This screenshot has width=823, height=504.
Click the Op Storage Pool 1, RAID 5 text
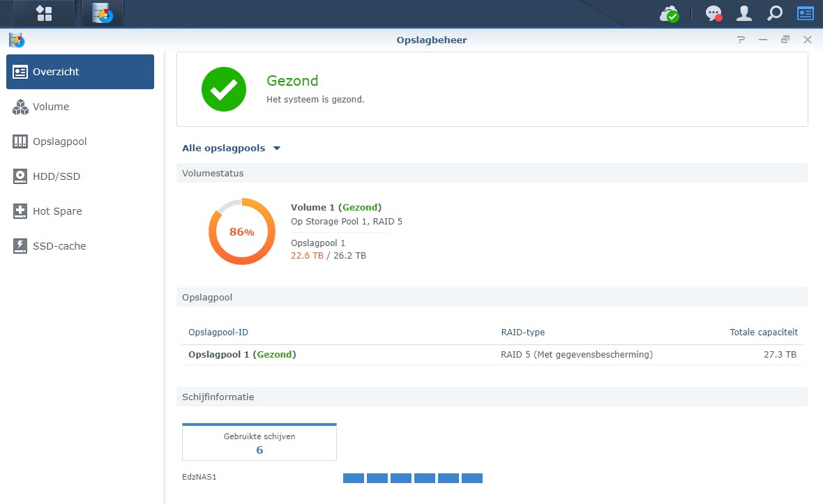click(347, 221)
